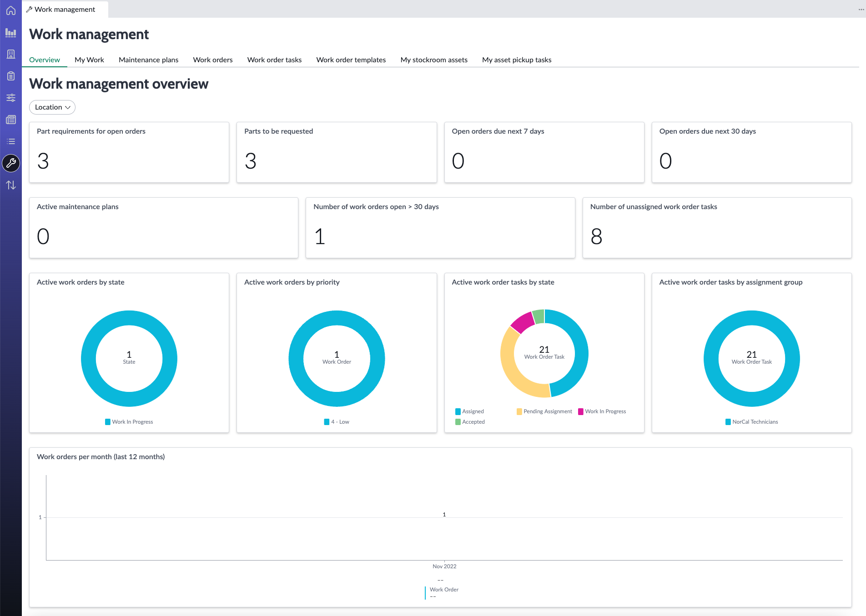Image resolution: width=866 pixels, height=616 pixels.
Task: Open the Open orders due next 7 days card
Action: 544,152
